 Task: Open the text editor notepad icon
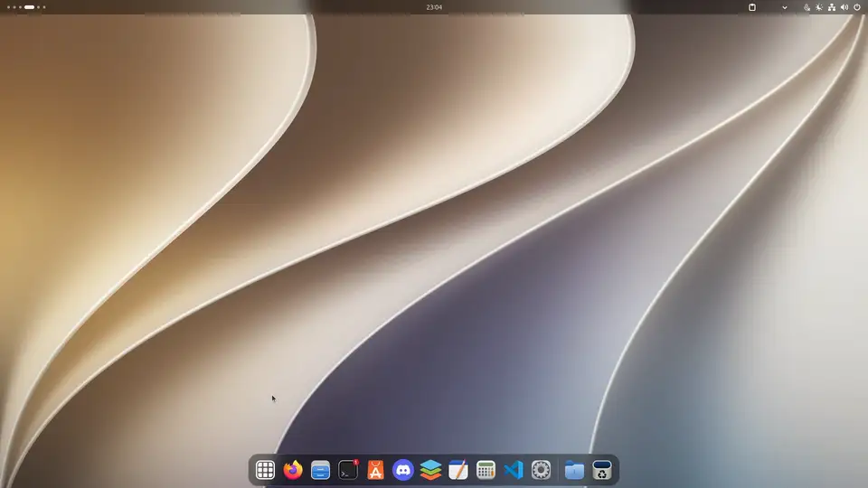458,470
